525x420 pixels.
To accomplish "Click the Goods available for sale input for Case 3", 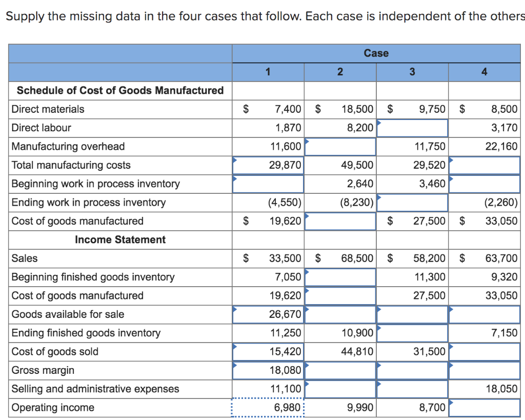I will [412, 314].
